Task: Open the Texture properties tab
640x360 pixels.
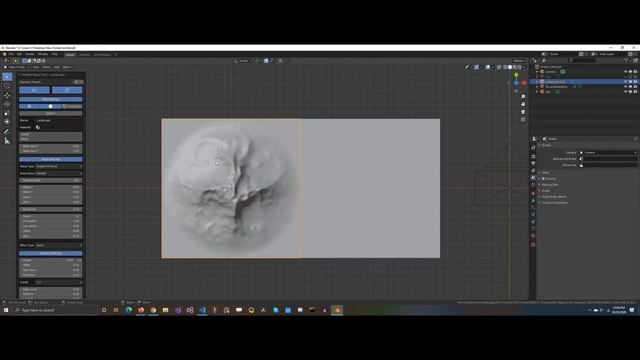Action: 533,244
